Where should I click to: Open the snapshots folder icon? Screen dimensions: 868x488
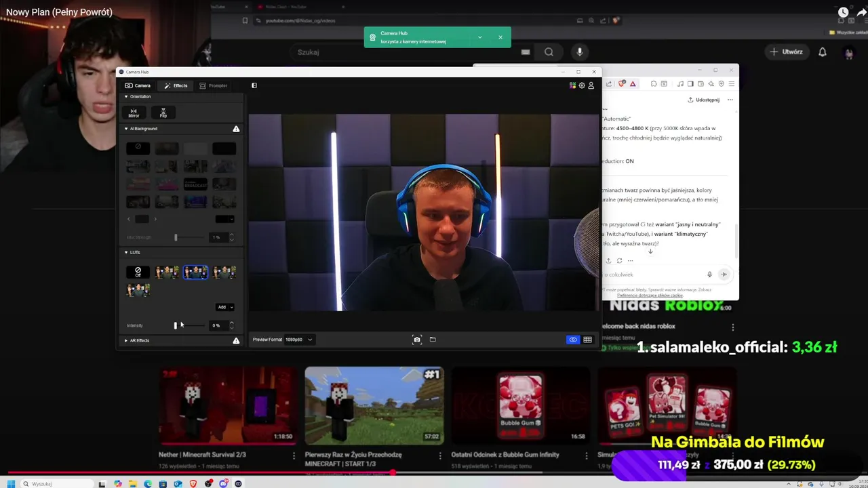[433, 340]
